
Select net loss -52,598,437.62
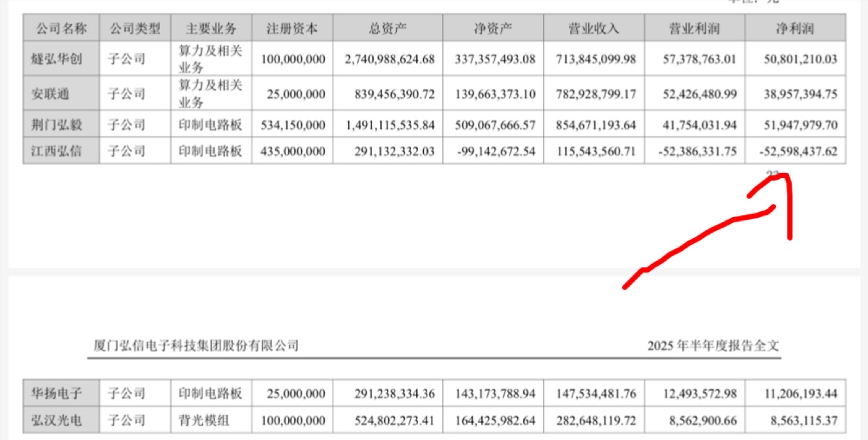(798, 151)
